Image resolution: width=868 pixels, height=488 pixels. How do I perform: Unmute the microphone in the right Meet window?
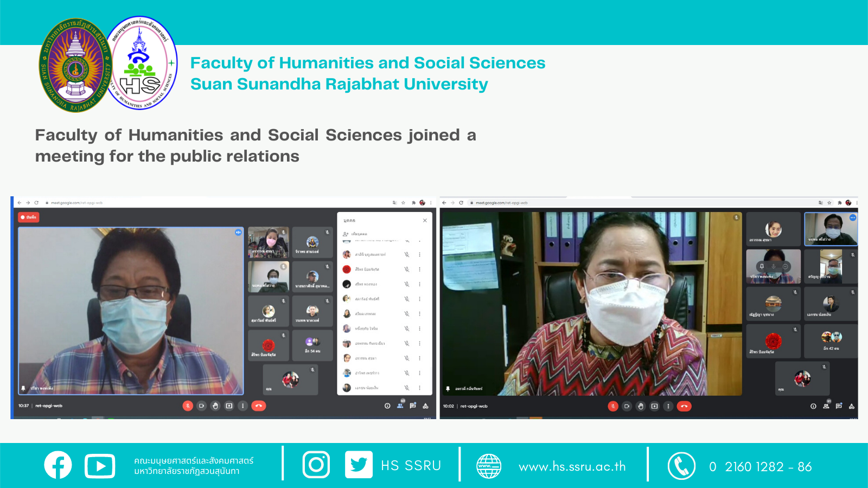tap(613, 406)
